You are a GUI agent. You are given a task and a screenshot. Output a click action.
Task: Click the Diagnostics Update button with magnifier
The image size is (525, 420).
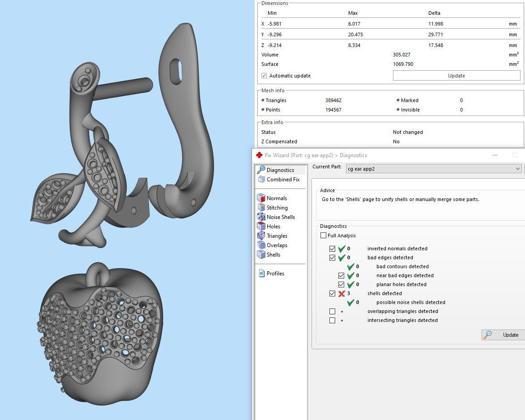503,334
